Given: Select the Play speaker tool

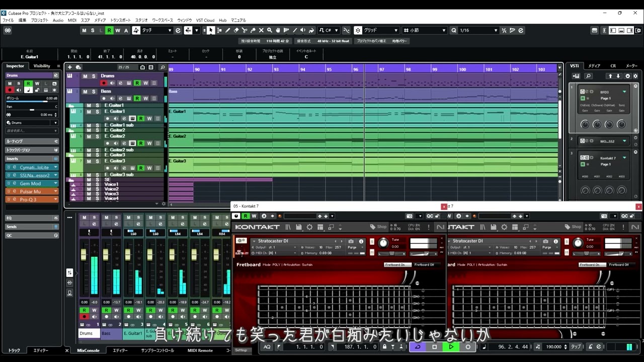Looking at the screenshot, I should (303, 30).
